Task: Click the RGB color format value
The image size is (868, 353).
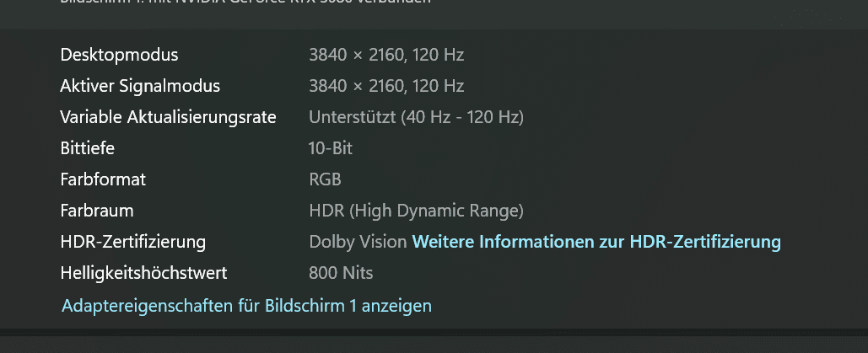Action: click(x=325, y=179)
